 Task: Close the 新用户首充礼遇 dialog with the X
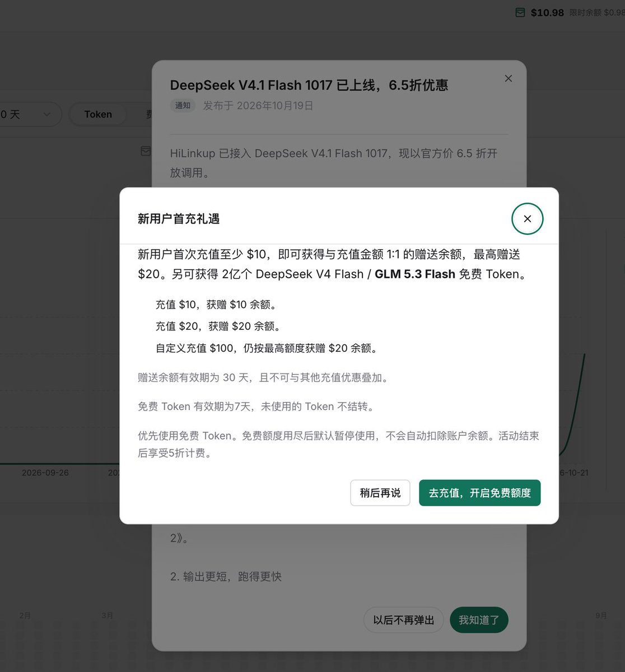527,219
